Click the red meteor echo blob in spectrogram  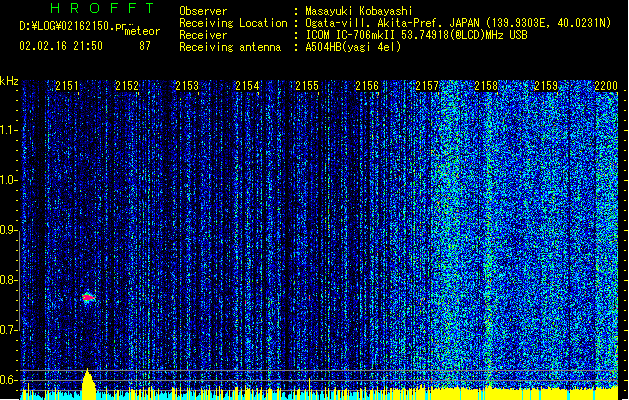88,297
